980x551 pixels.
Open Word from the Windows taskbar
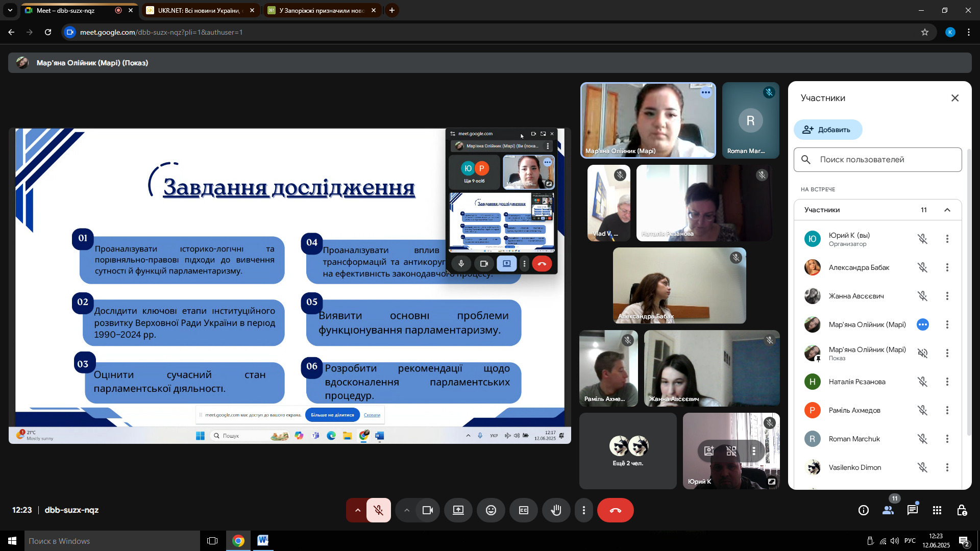(262, 541)
